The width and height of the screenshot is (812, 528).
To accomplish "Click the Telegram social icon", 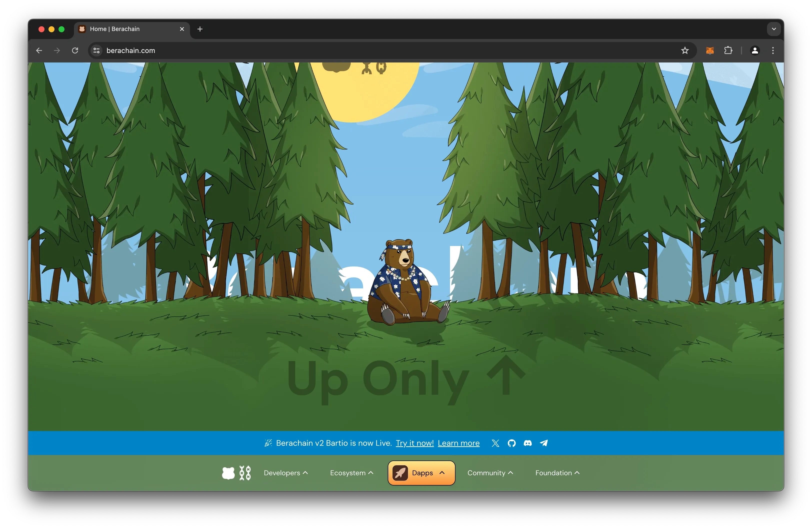I will (x=543, y=443).
